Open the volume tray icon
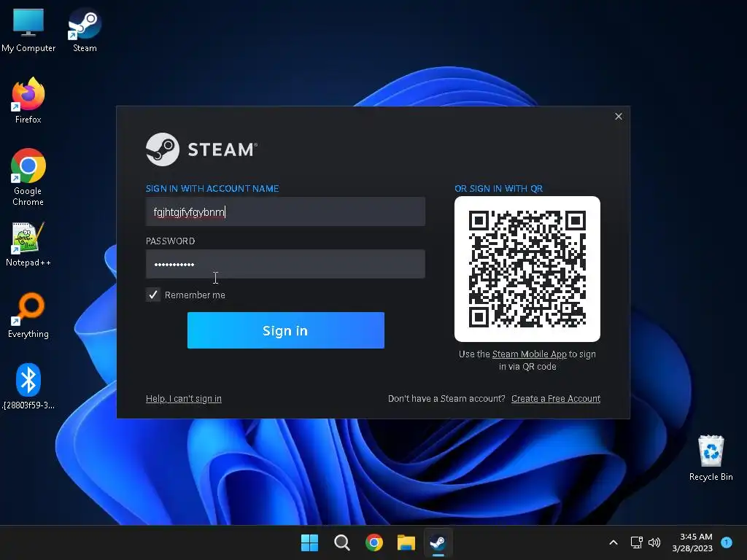 tap(654, 542)
